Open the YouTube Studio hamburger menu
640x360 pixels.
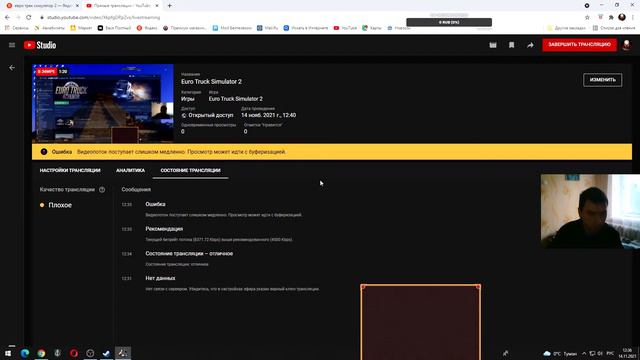click(x=12, y=45)
